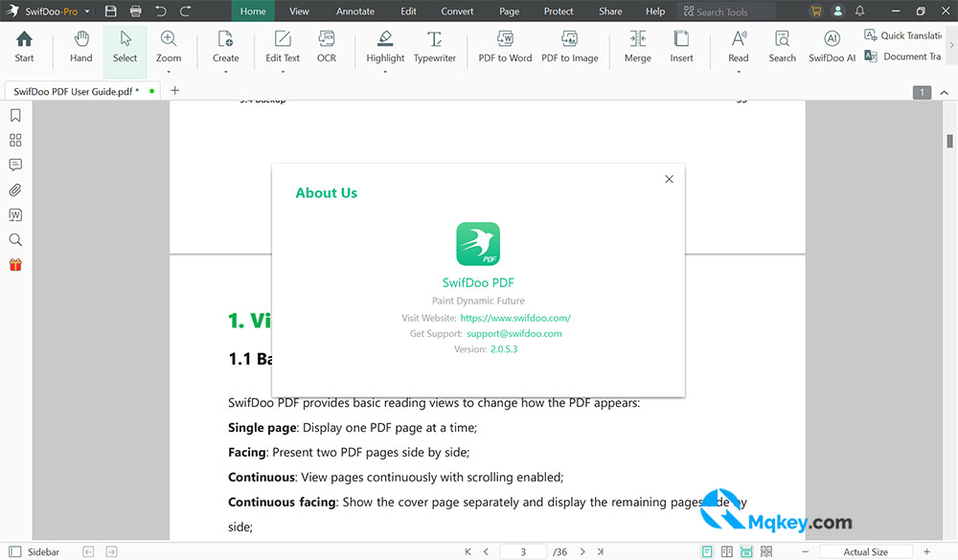
Task: Redo the last action
Action: coord(186,11)
